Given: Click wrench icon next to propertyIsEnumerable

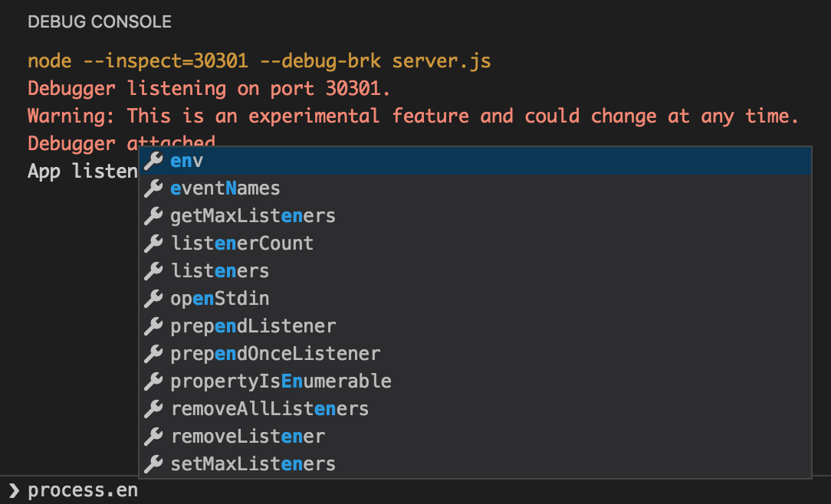Looking at the screenshot, I should click(x=153, y=381).
